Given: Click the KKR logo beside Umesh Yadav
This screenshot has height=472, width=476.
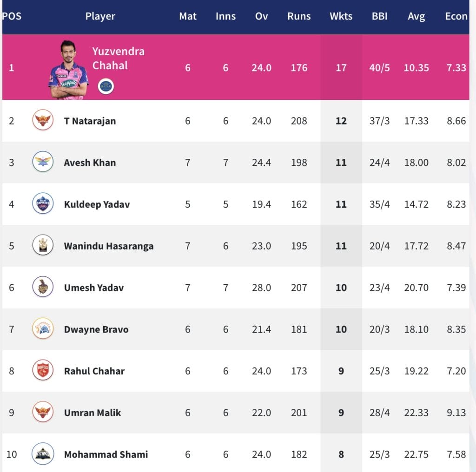Looking at the screenshot, I should pos(43,288).
